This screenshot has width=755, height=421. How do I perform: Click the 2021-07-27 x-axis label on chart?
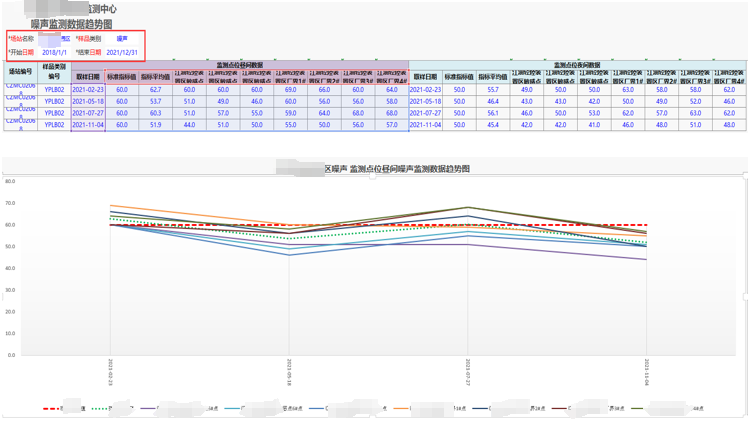click(x=468, y=368)
